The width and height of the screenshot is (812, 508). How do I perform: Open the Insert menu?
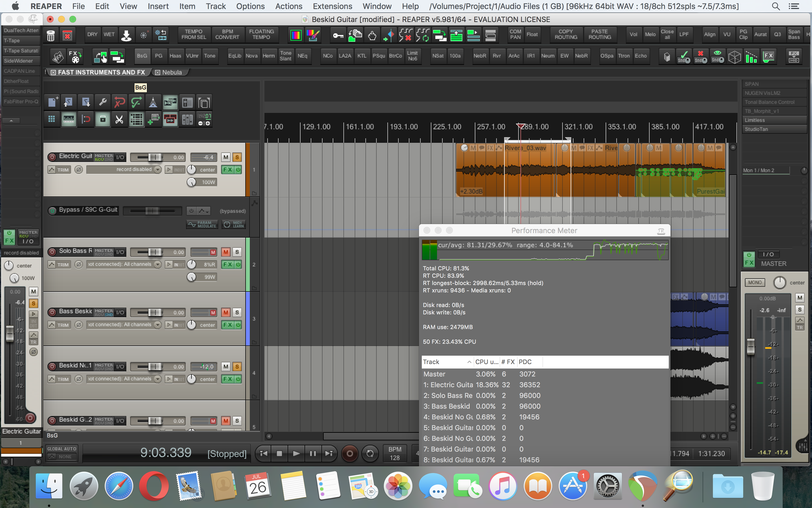tap(158, 6)
